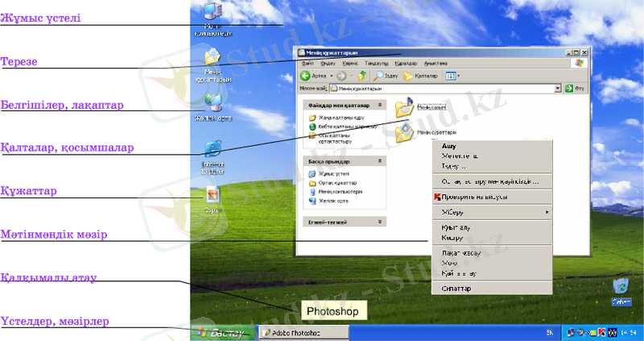
Task: Click the Бастау Start button
Action: [x=223, y=332]
